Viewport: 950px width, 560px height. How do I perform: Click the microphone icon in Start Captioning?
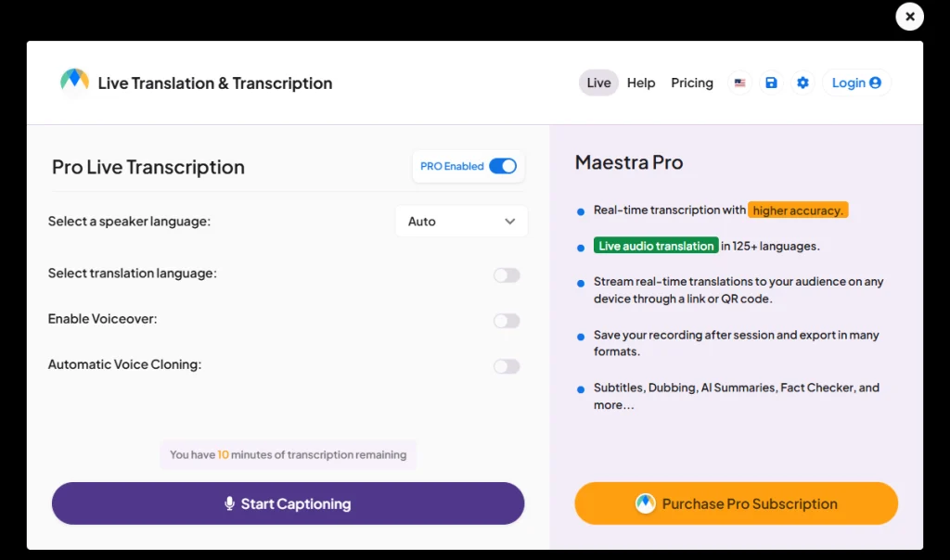pos(228,503)
